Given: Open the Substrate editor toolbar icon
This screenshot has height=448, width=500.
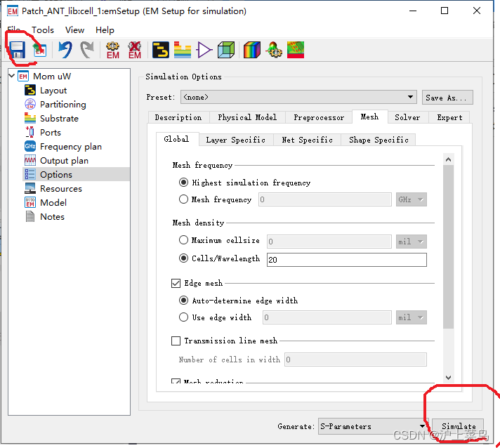Looking at the screenshot, I should point(183,50).
